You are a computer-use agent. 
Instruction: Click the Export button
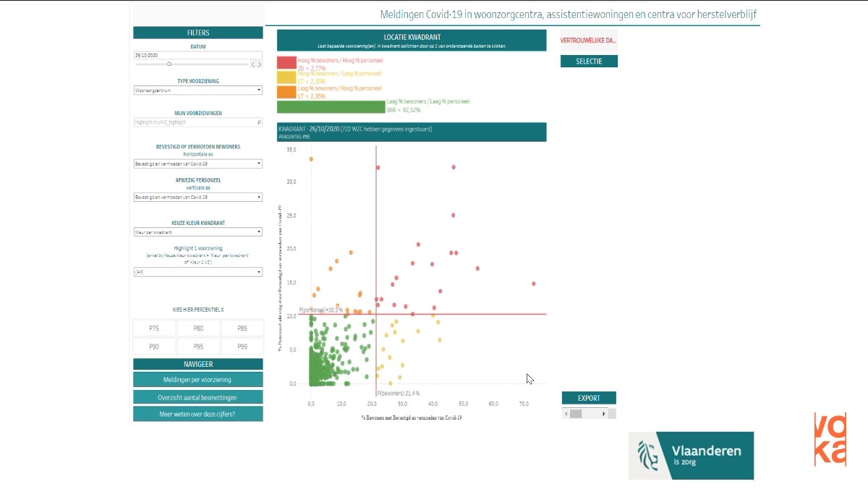click(589, 398)
